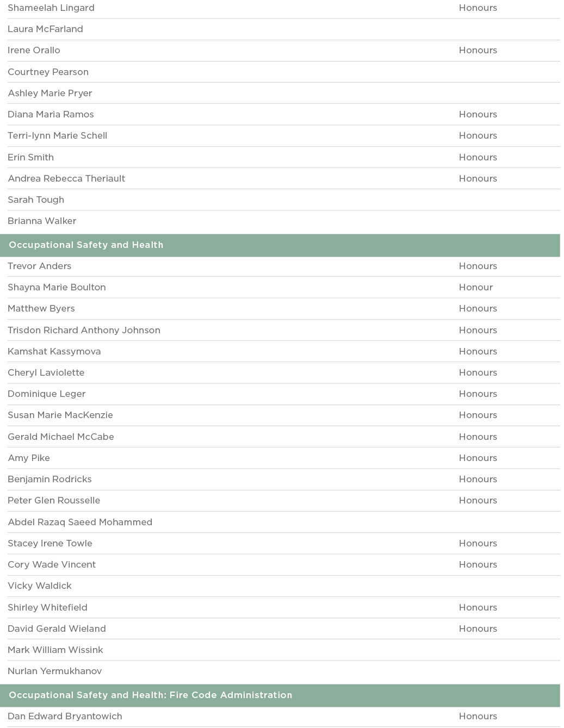Select the Irene Orallo entry
Screen dimensions: 564x728
[x=34, y=51]
